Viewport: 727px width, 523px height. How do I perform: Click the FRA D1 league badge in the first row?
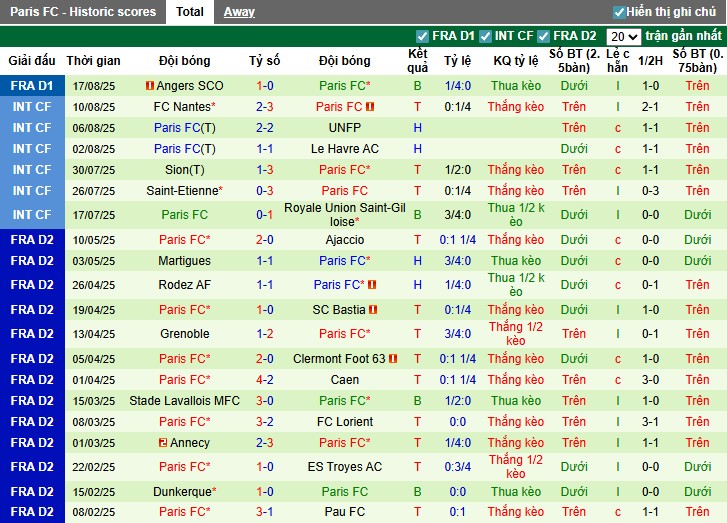click(31, 86)
